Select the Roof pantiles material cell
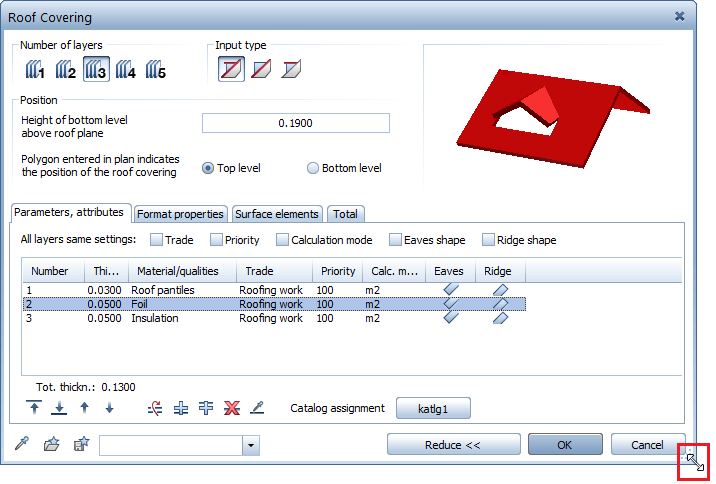The image size is (716, 484). tap(163, 290)
